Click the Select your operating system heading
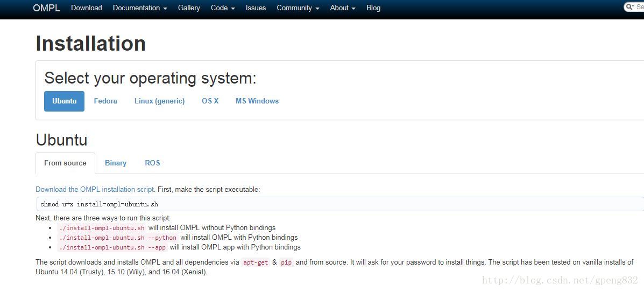This screenshot has height=291, width=644. pos(150,78)
